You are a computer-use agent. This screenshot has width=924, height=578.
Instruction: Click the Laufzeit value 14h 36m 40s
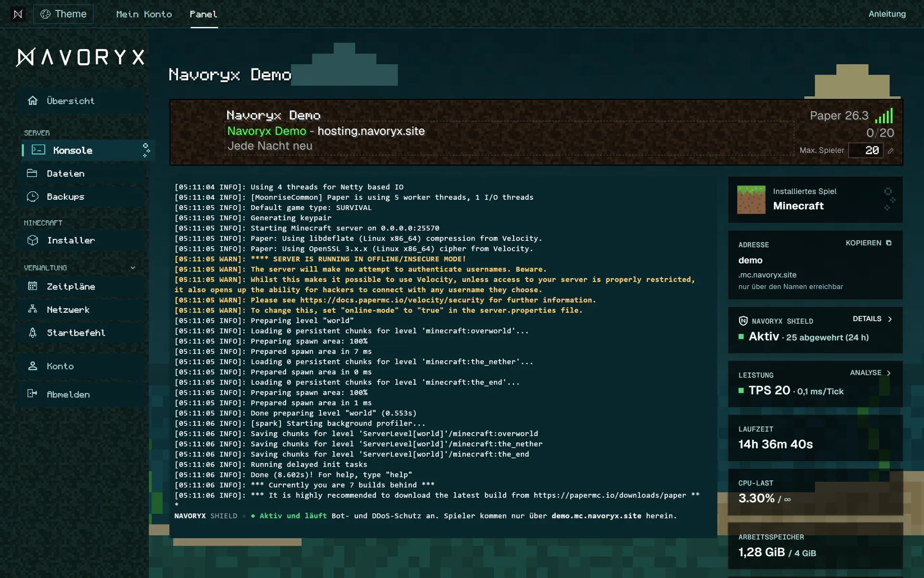[x=775, y=444]
